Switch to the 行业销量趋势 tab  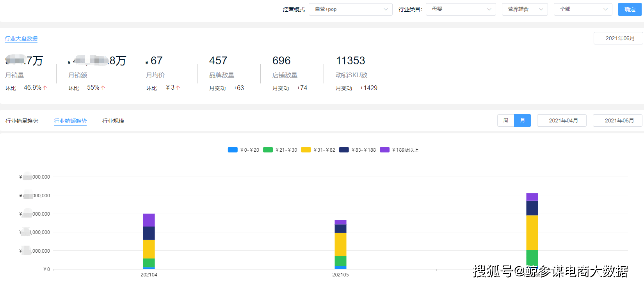(x=22, y=121)
